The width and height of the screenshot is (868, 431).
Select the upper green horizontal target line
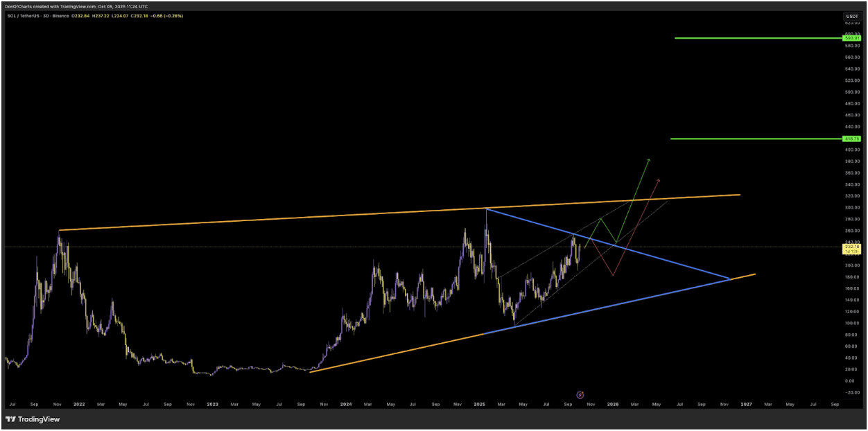(756, 38)
